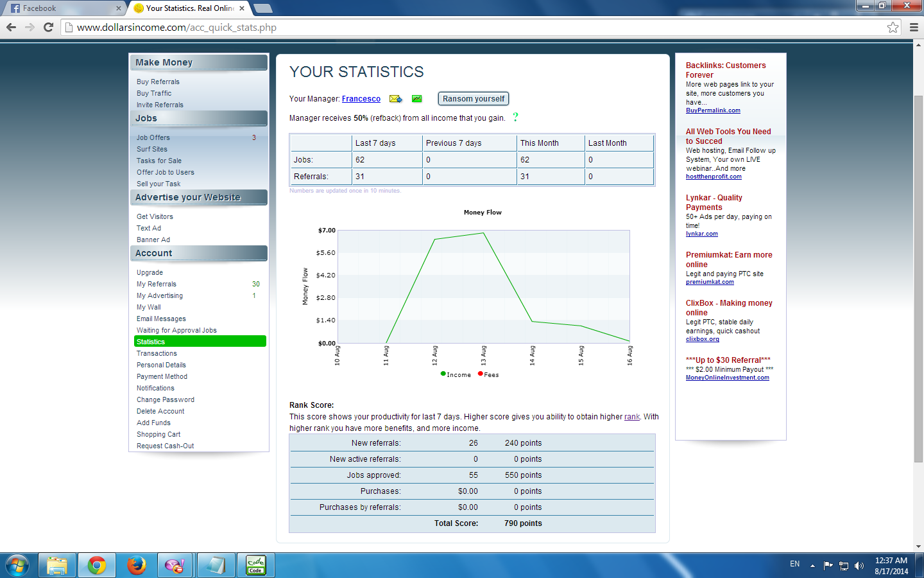The height and width of the screenshot is (578, 924).
Task: Open File Explorer from taskbar
Action: [x=57, y=565]
